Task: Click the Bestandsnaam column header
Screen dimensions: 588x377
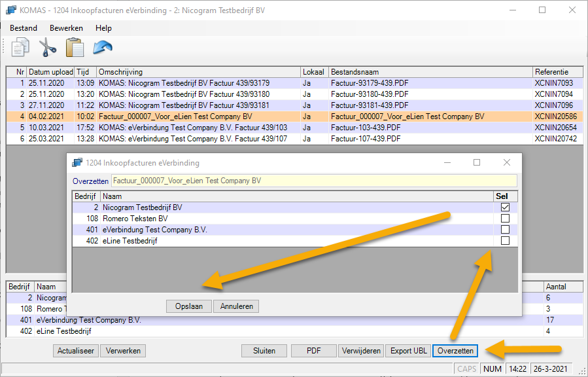Action: tap(430, 72)
